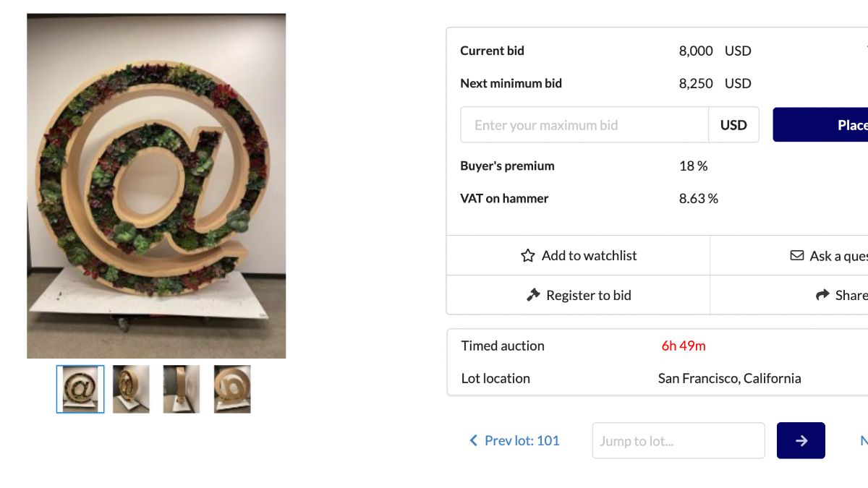The height and width of the screenshot is (488, 868).
Task: Click the left chevron before Prev lot
Action: click(x=474, y=440)
